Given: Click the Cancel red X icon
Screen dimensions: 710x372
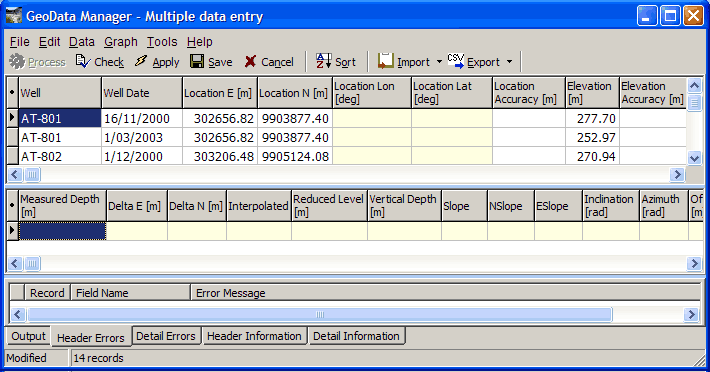Looking at the screenshot, I should 250,62.
